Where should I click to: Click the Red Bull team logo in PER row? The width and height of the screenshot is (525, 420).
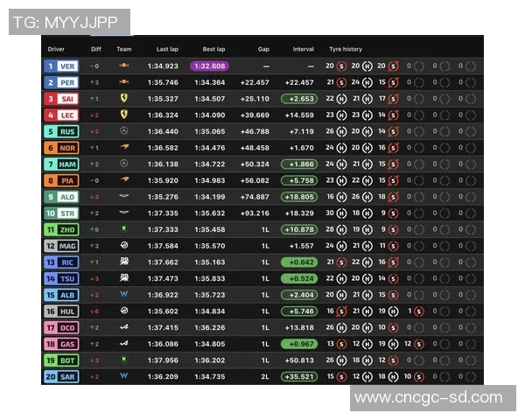click(x=124, y=81)
